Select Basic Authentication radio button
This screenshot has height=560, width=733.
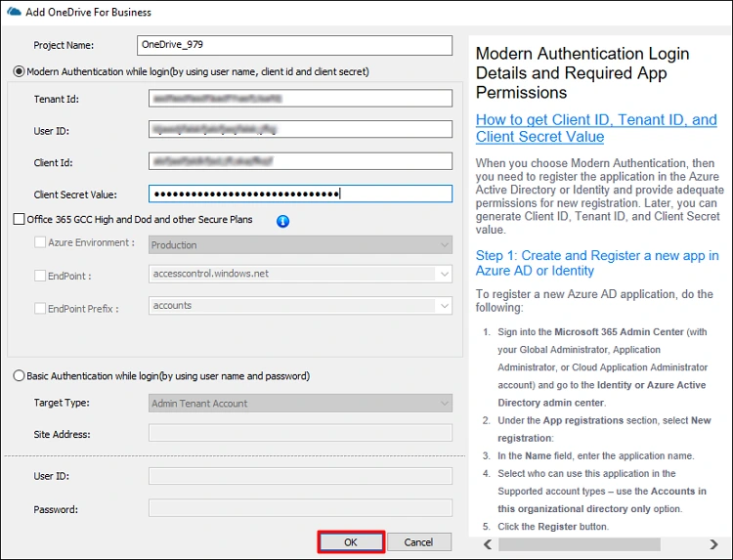coord(19,376)
